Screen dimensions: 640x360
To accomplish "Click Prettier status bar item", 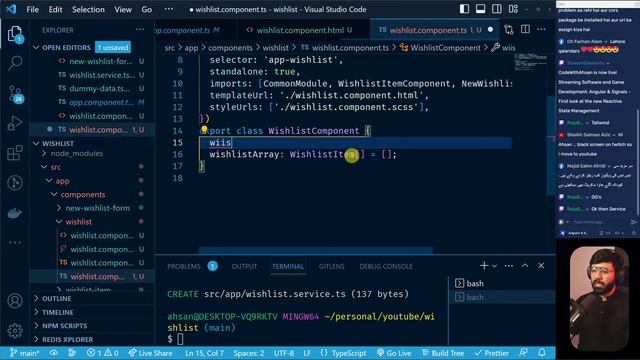I will coord(492,353).
